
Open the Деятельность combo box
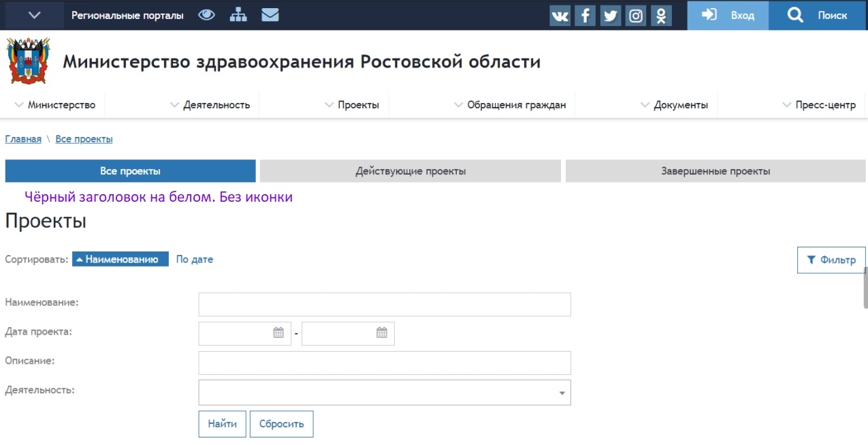click(x=384, y=393)
